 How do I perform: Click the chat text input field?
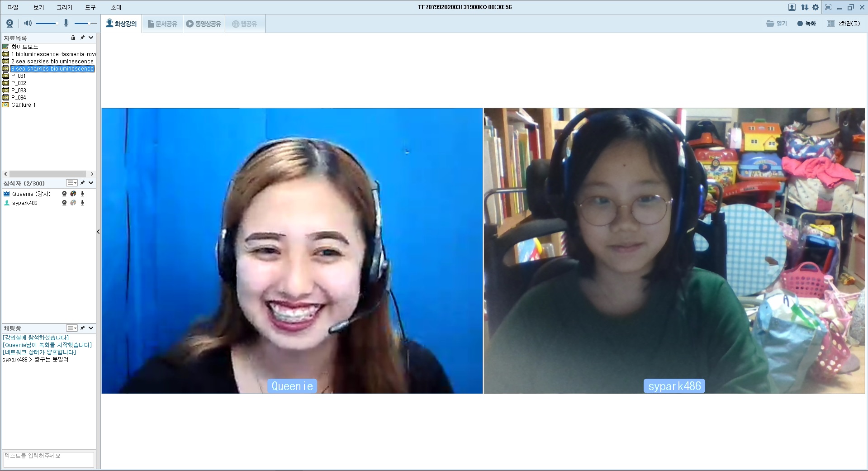pyautogui.click(x=48, y=459)
